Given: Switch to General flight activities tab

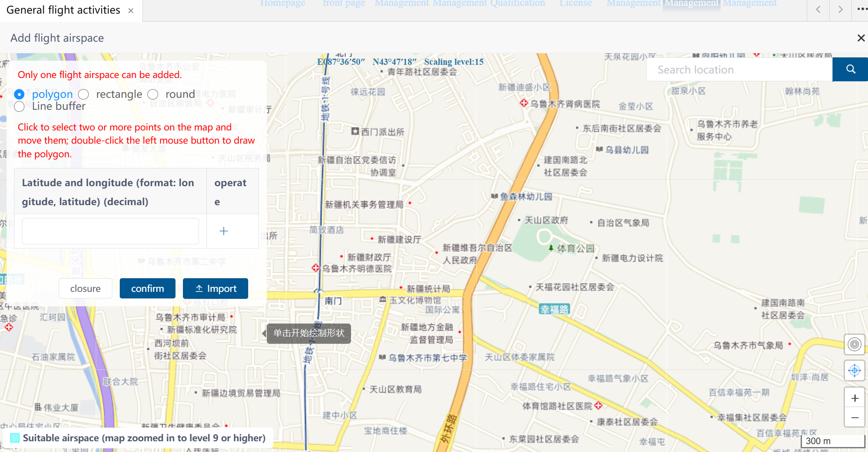Looking at the screenshot, I should pos(63,10).
